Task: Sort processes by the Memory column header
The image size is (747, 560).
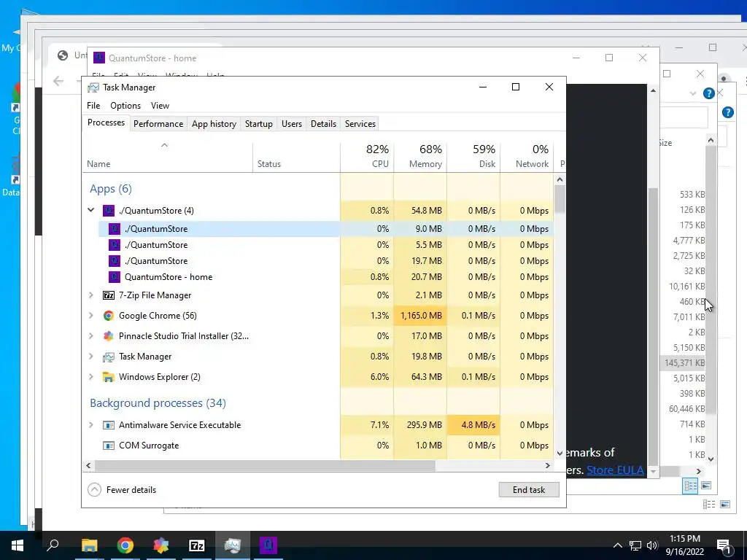Action: click(420, 156)
